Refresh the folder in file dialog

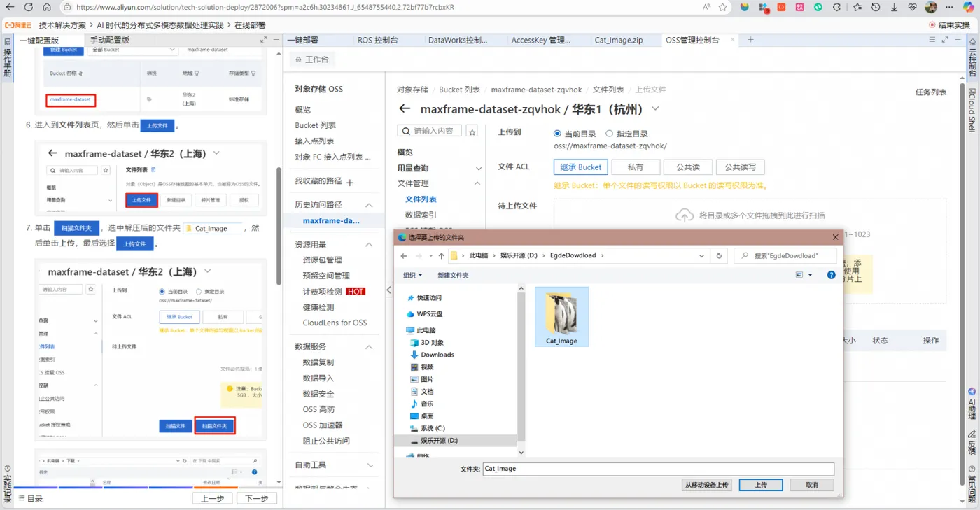point(719,255)
